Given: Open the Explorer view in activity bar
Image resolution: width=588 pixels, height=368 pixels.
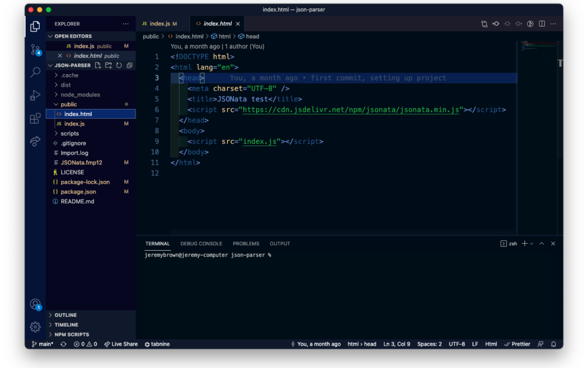Looking at the screenshot, I should point(35,26).
